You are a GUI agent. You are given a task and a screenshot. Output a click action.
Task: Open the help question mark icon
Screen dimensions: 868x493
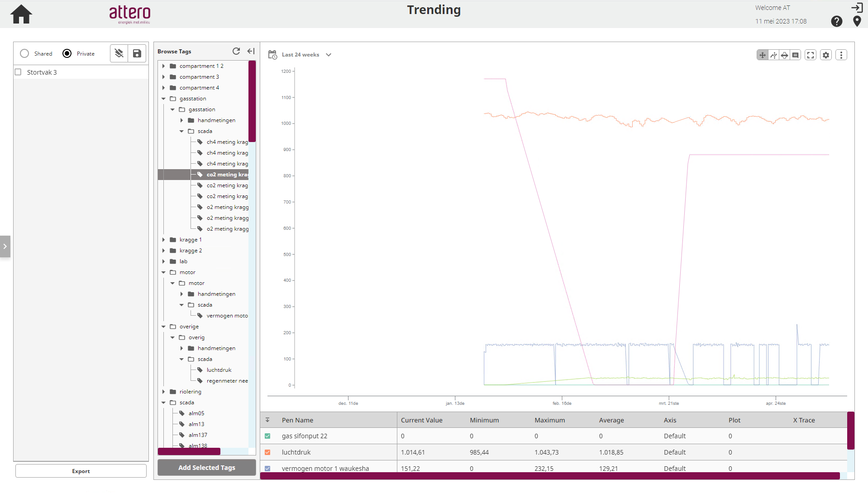click(836, 21)
